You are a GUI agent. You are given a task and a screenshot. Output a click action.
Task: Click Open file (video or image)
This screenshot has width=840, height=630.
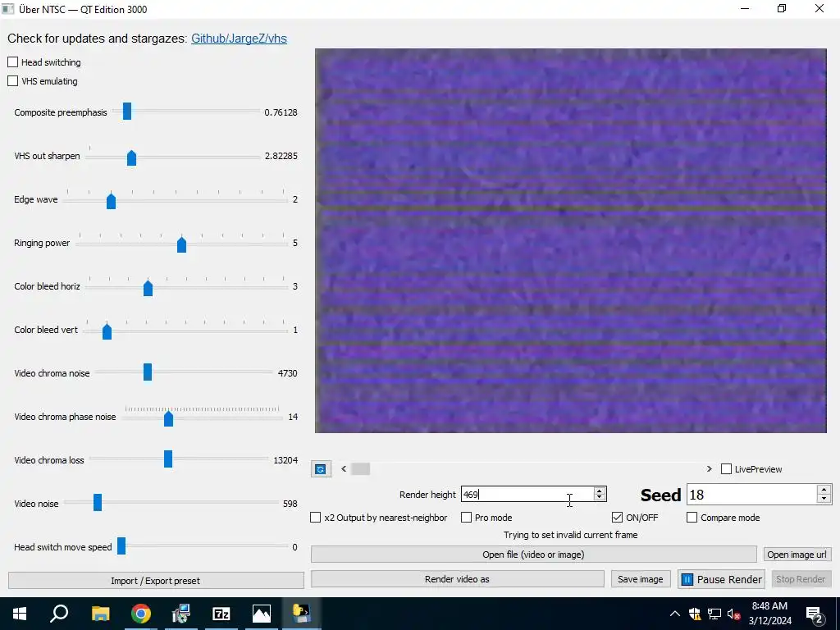(533, 555)
